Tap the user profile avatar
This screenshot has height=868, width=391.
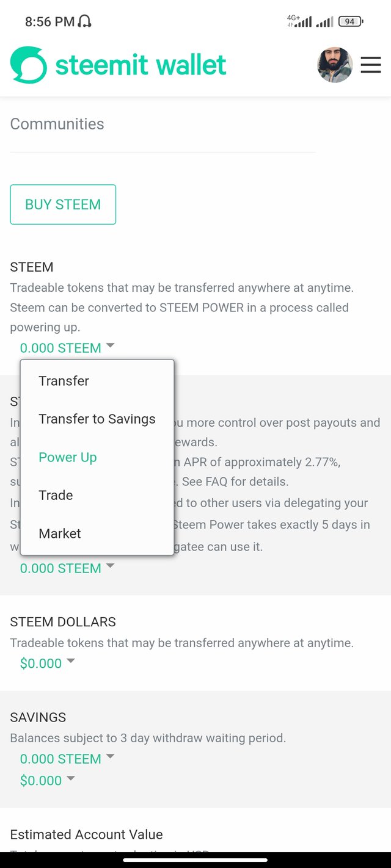(335, 65)
